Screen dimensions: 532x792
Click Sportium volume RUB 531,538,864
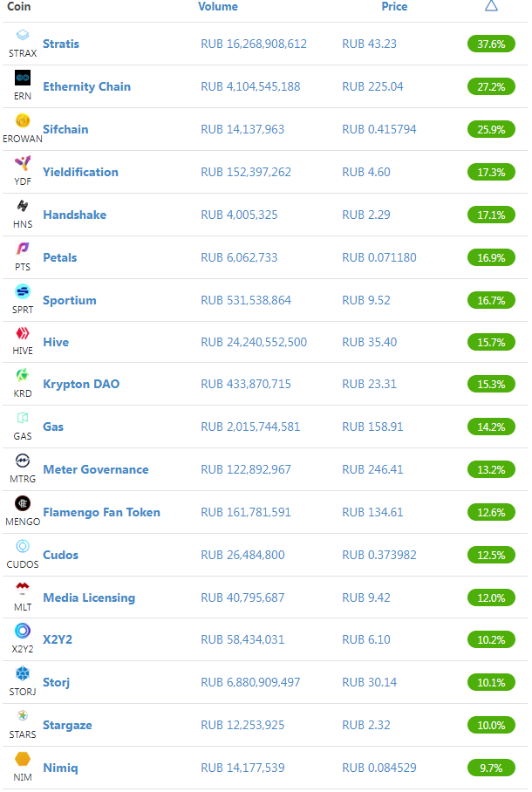246,300
